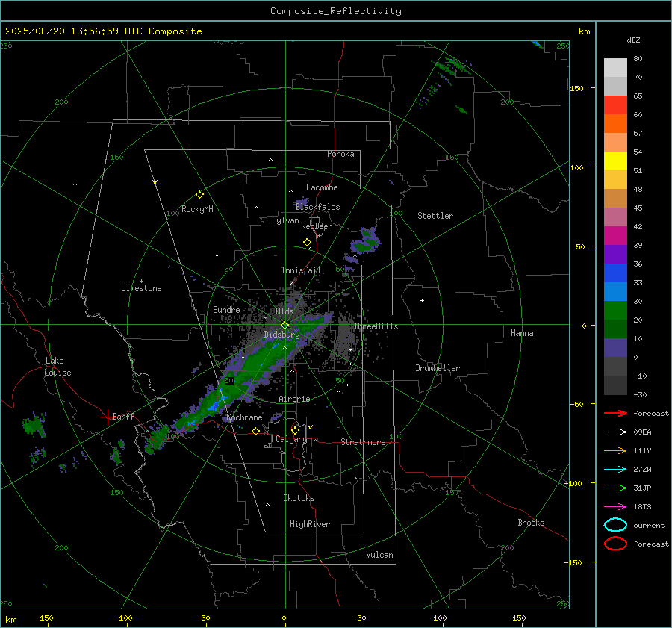Click the red 60-65 dBZ color swatch
The width and height of the screenshot is (672, 628).
coord(615,105)
